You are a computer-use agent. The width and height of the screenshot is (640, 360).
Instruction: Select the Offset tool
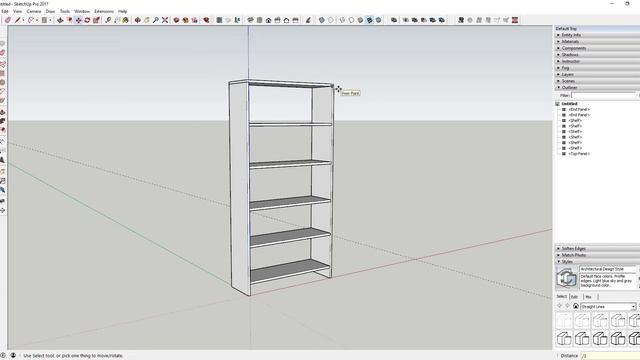(x=69, y=20)
